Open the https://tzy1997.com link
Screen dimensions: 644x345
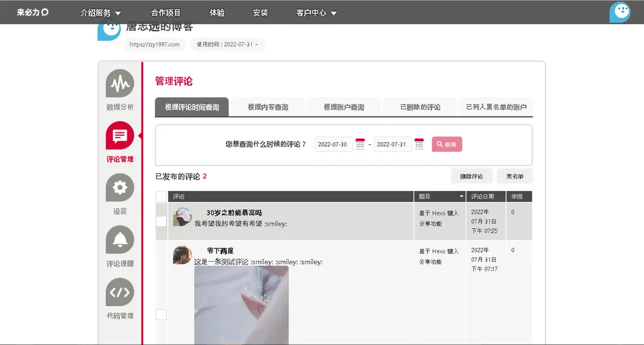coord(154,45)
